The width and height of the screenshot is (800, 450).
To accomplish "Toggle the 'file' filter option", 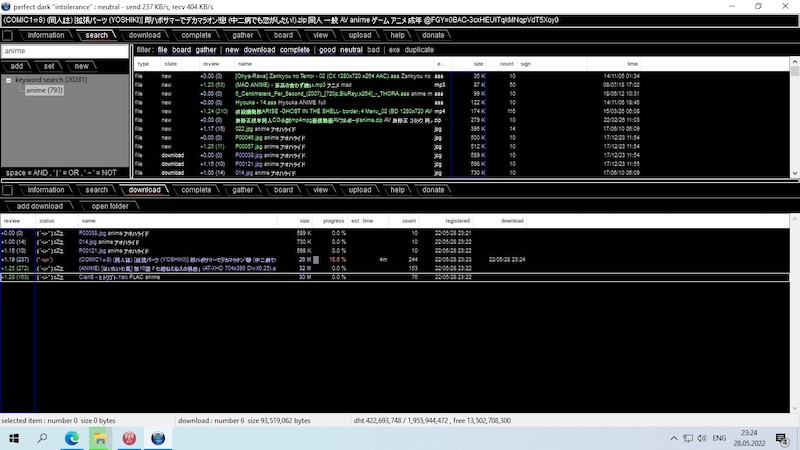I will pos(163,50).
